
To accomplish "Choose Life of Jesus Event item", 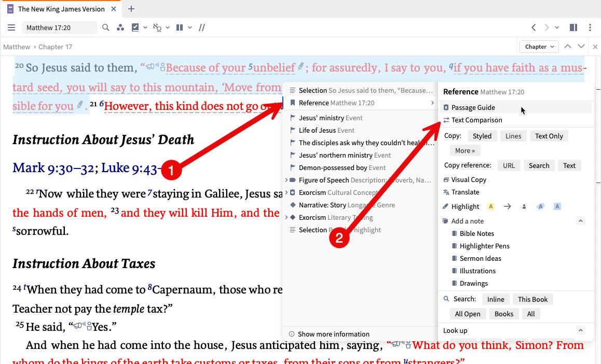I will click(x=360, y=130).
